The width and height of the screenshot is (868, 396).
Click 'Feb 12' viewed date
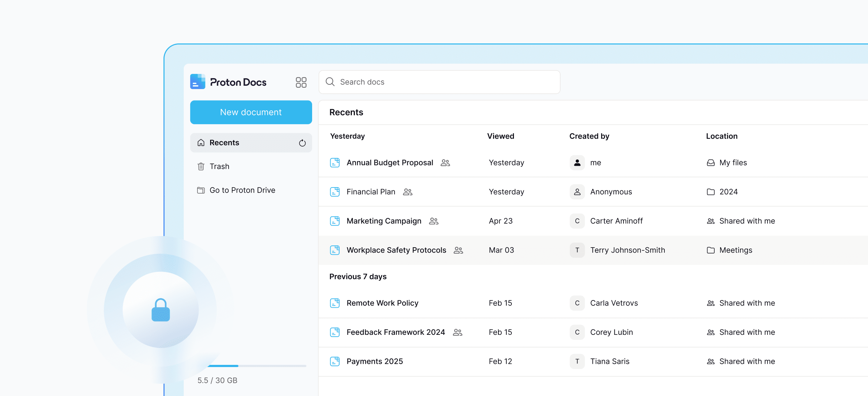(500, 361)
